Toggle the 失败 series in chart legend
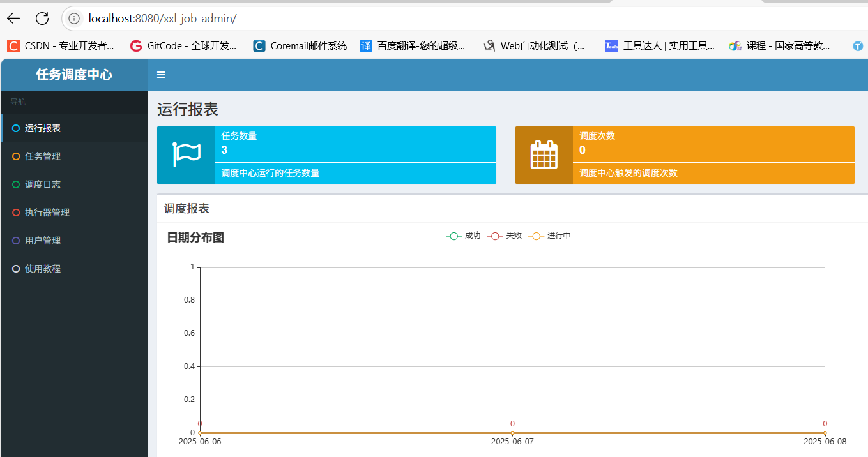The image size is (868, 457). pyautogui.click(x=505, y=236)
